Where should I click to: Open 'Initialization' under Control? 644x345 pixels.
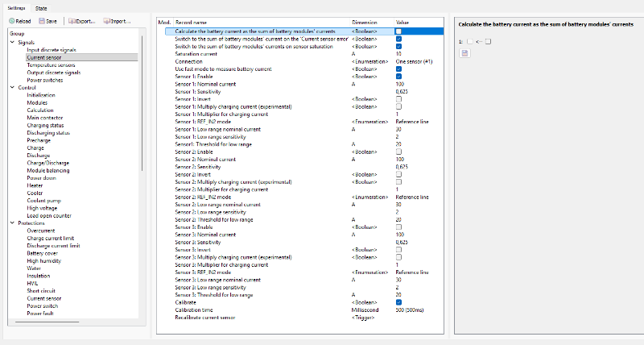(x=41, y=95)
